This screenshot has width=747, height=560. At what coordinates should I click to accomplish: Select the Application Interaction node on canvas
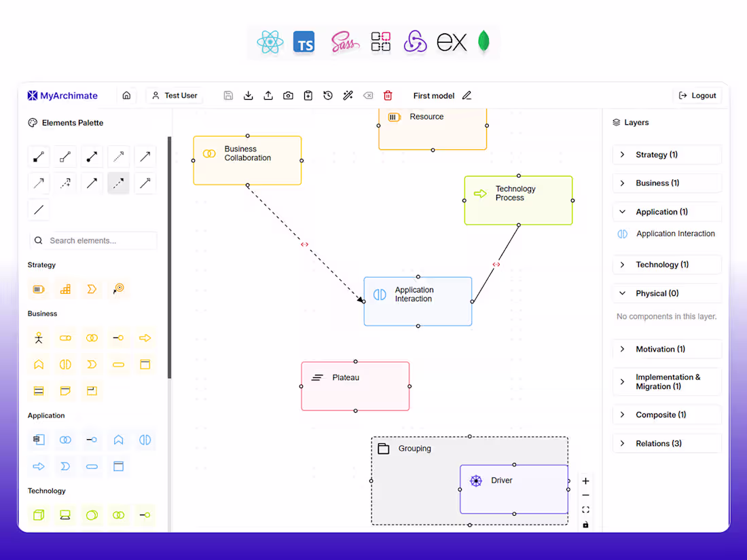pos(418,301)
